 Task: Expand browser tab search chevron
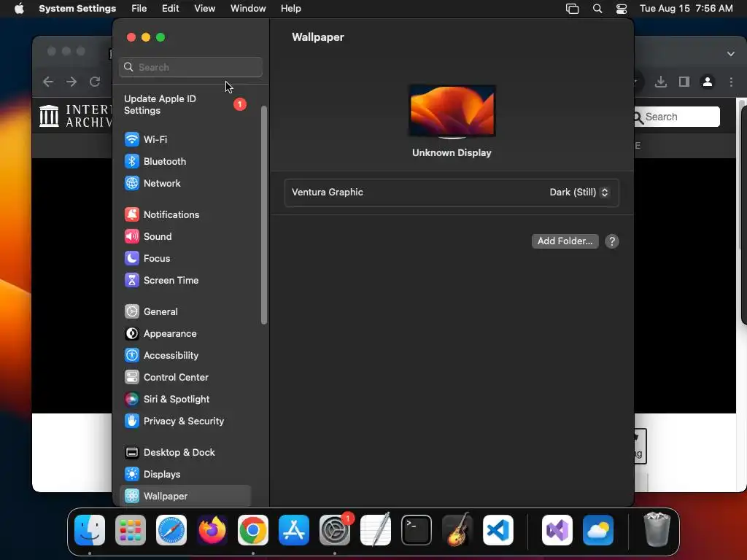(731, 54)
